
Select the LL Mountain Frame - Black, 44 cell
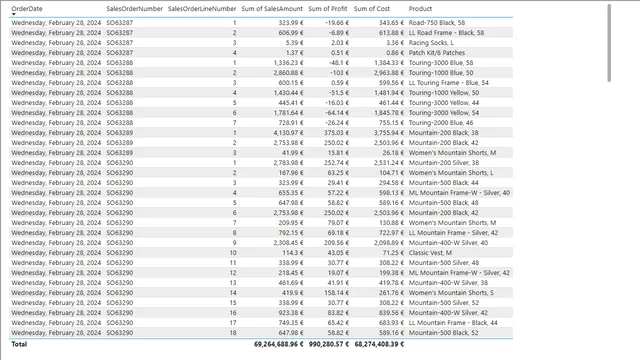pyautogui.click(x=453, y=322)
